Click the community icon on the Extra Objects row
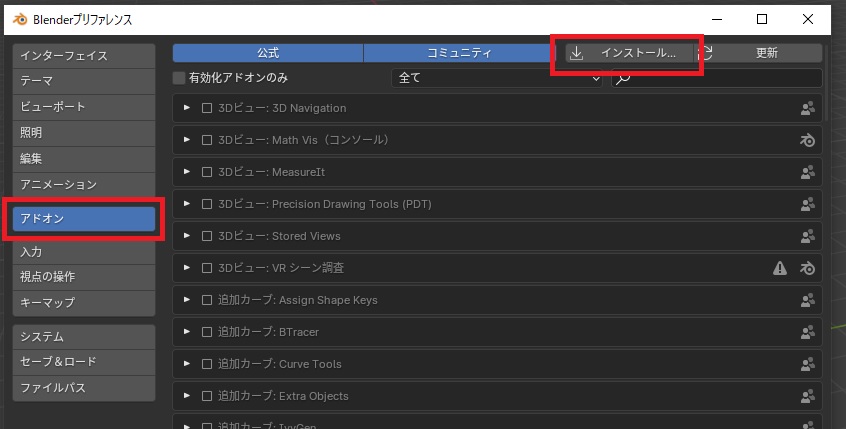 807,396
